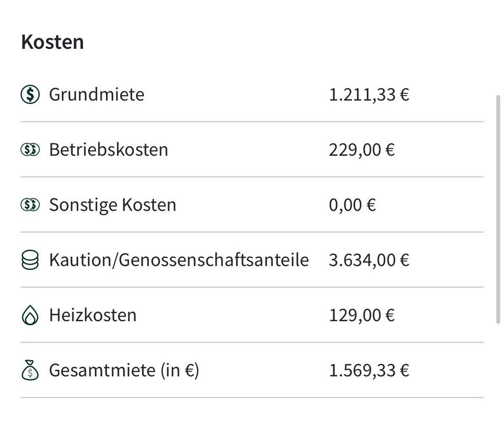Click the dollar icon beside Grundmiete
The height and width of the screenshot is (429, 504).
[x=30, y=95]
